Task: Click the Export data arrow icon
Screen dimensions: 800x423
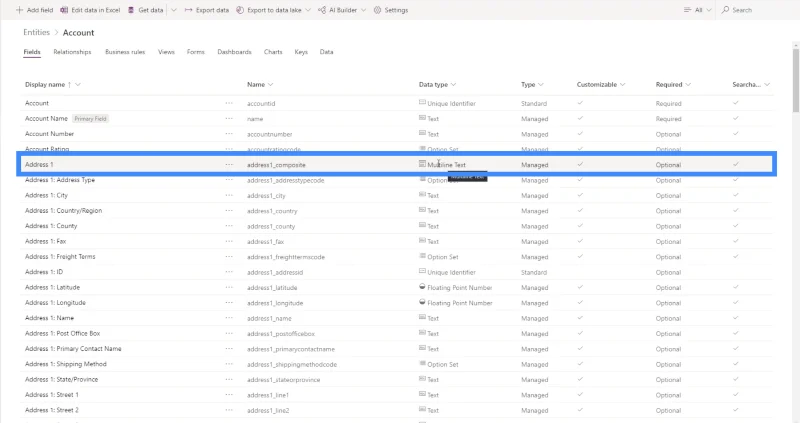Action: pyautogui.click(x=188, y=10)
